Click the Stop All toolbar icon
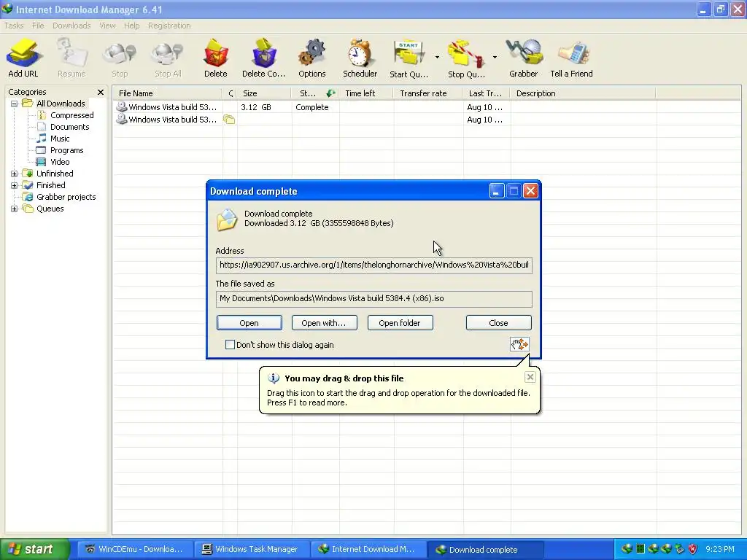747x560 pixels. (168, 58)
